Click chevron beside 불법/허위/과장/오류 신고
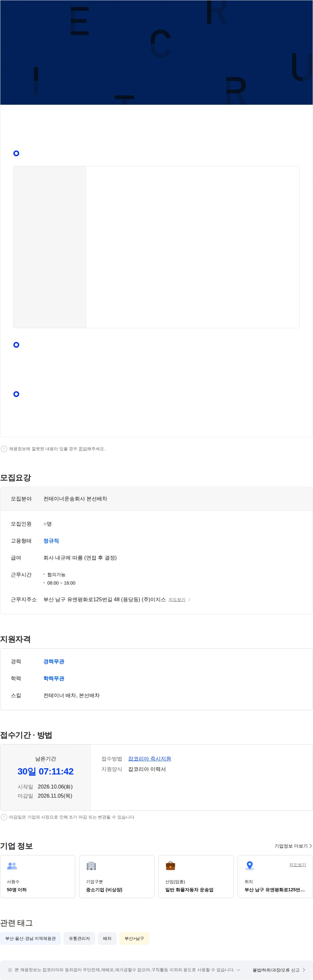Viewport: 313px width, 980px height. 304,970
